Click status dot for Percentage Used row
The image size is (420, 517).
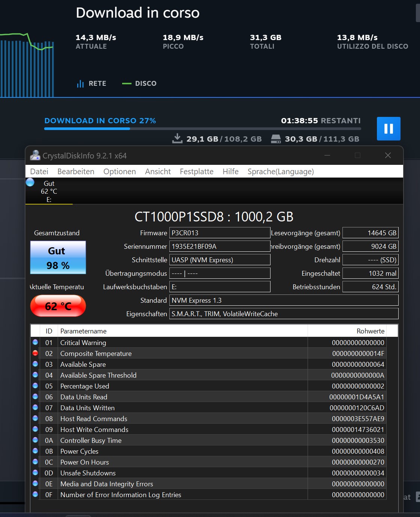35,386
